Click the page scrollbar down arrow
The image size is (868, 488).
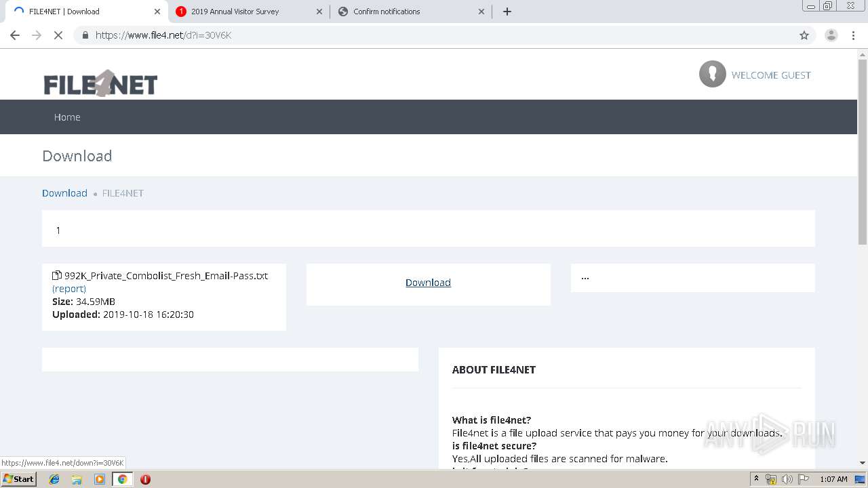tap(863, 463)
